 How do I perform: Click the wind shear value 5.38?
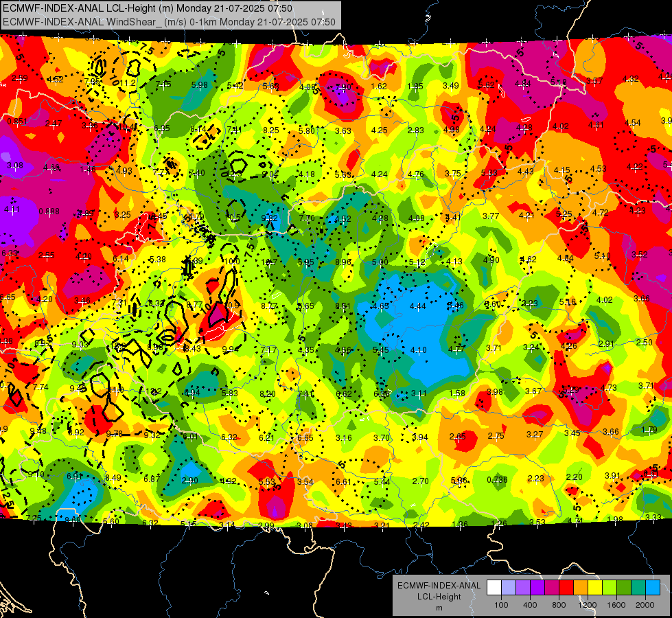pos(157,259)
